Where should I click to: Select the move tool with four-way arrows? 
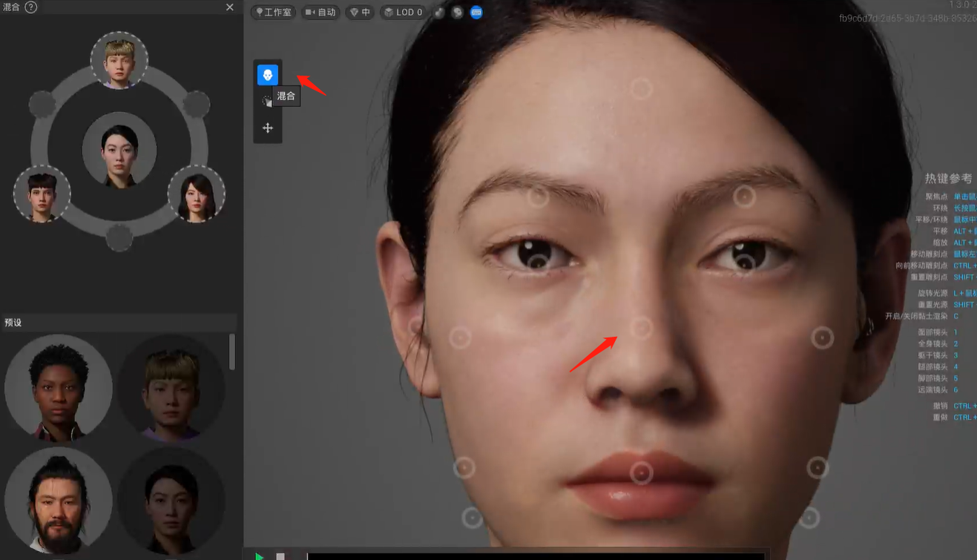pos(268,128)
